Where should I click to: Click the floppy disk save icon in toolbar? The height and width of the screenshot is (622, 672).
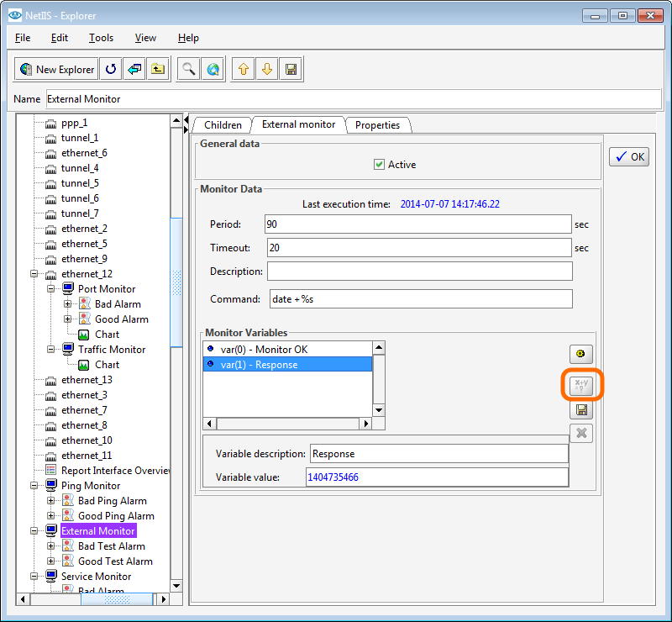point(291,70)
